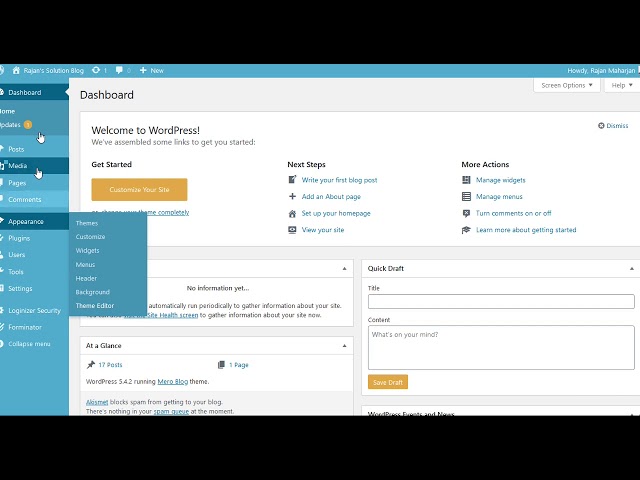Screen dimensions: 640x480
Task: Click the What's on your mind content box
Action: tap(501, 347)
